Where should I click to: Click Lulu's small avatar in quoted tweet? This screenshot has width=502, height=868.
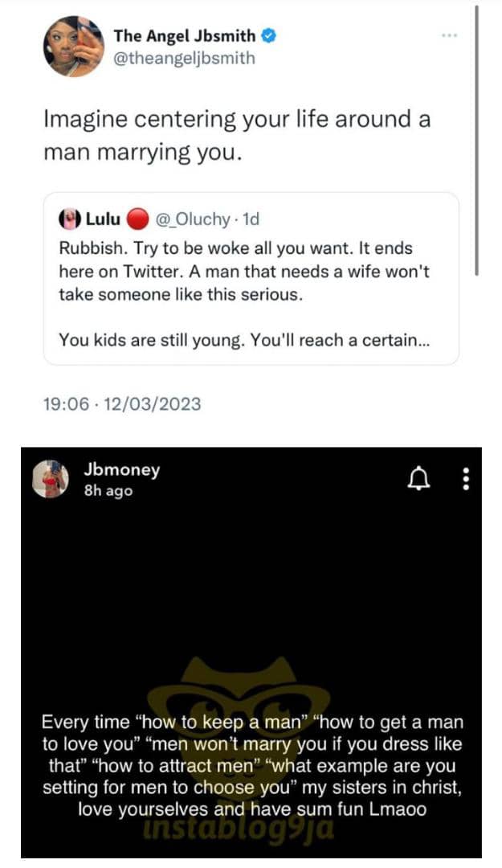[x=67, y=219]
